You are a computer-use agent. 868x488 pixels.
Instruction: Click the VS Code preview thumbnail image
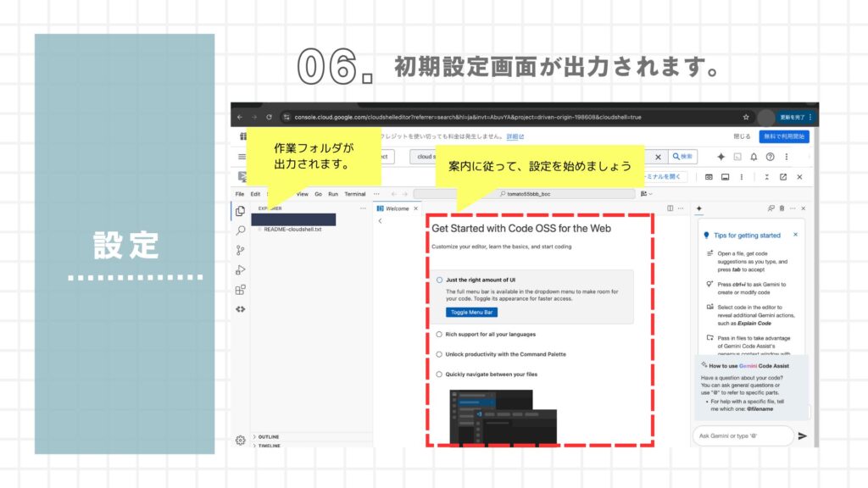click(x=504, y=417)
